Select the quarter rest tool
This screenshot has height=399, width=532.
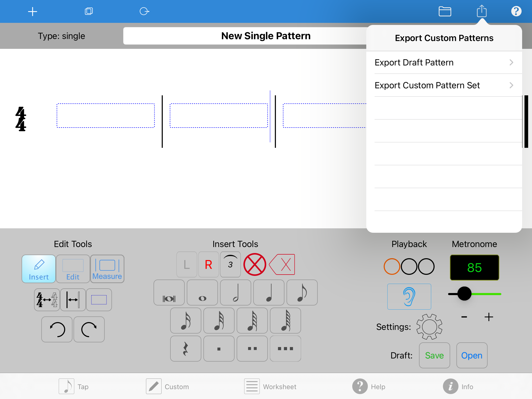click(185, 349)
